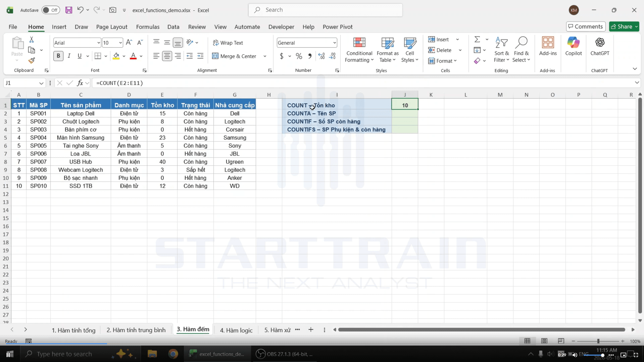The image size is (644, 362).
Task: Open the font name dropdown Arial
Action: pos(98,43)
